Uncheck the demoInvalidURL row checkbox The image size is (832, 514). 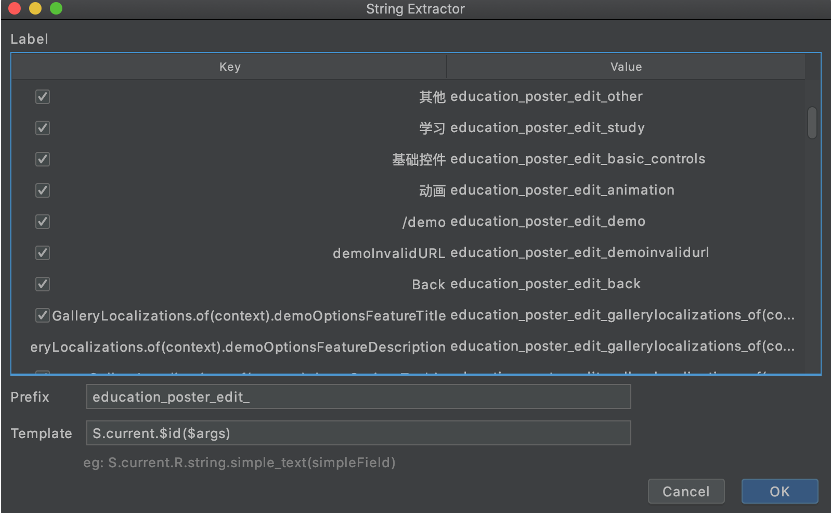coord(42,252)
